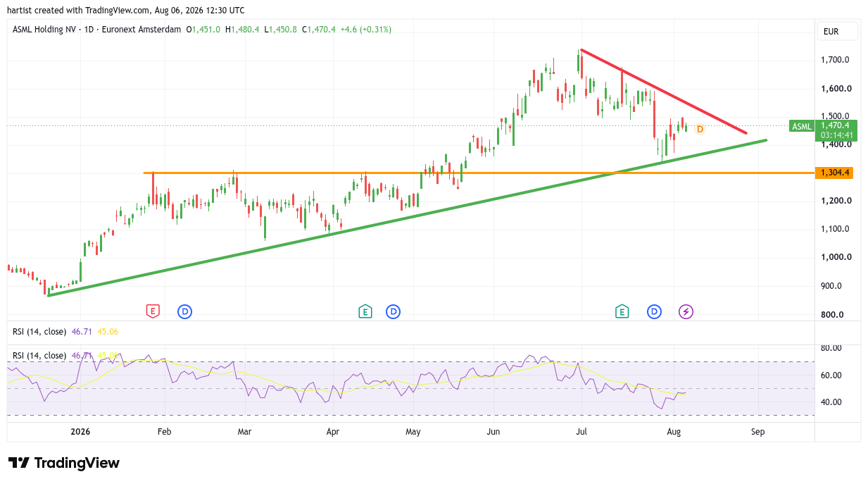The width and height of the screenshot is (868, 484).
Task: Click the orange D marker beside latest candle
Action: tap(700, 129)
